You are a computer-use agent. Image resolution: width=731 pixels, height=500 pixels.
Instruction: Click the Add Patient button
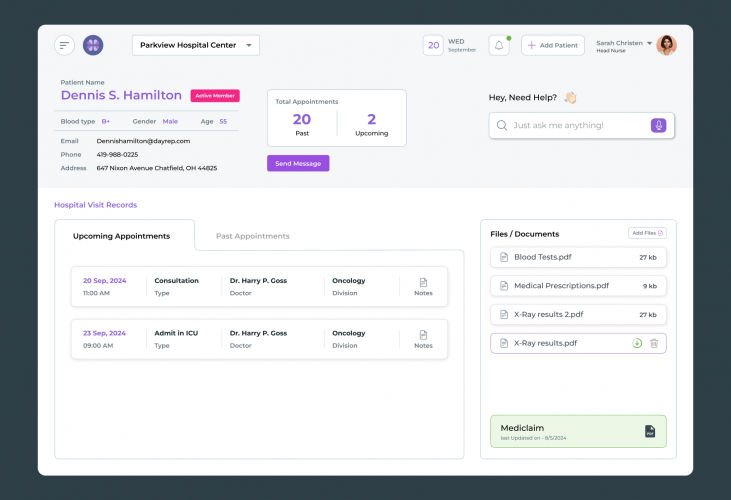(552, 45)
